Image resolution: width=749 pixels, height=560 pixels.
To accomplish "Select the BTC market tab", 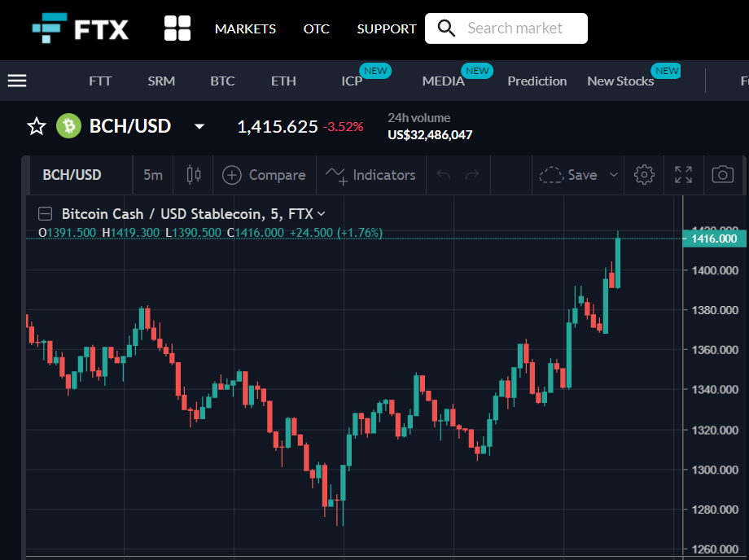I will [222, 81].
